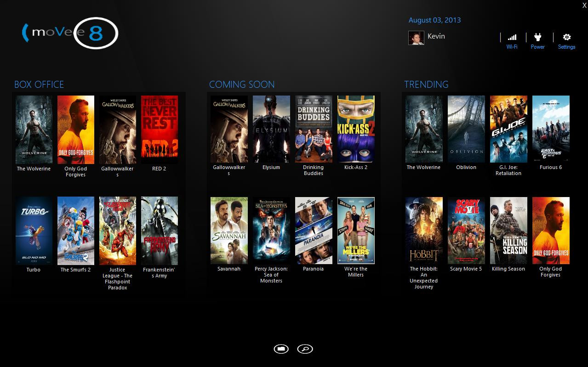Click the "Savannah" title text

pos(229,269)
